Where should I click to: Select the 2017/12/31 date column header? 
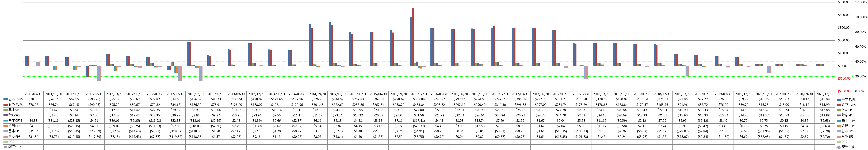coord(581,94)
